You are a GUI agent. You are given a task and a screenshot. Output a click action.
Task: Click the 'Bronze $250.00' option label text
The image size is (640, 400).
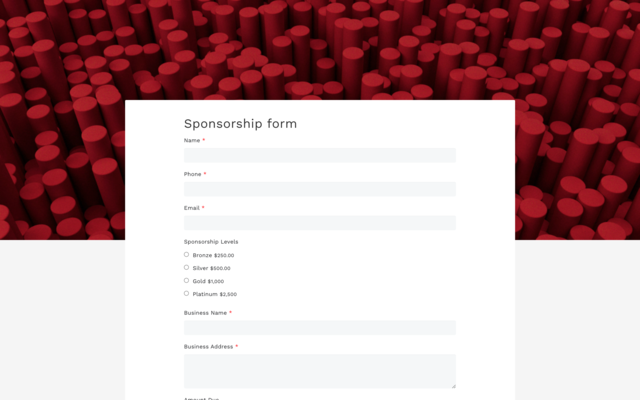click(x=213, y=255)
